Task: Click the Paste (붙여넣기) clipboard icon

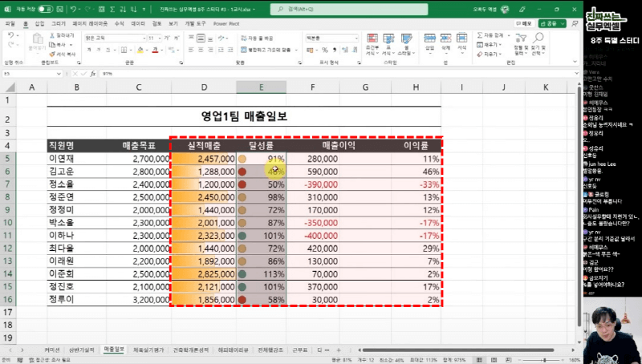Action: coord(38,38)
